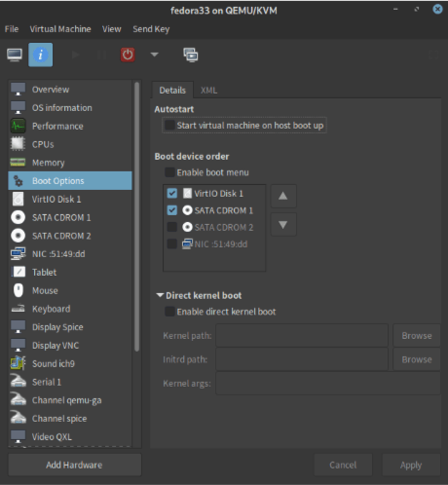This screenshot has width=448, height=485.
Task: Open Display VNC icon
Action: (19, 345)
